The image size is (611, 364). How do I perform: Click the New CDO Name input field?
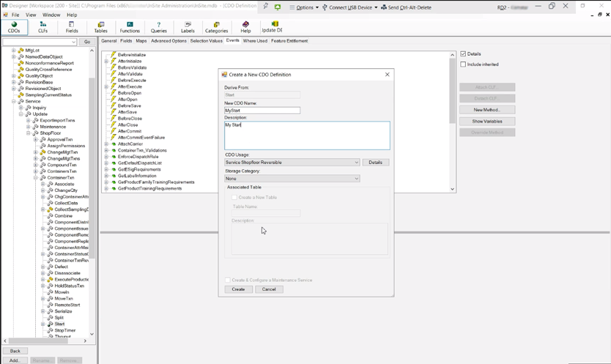click(262, 111)
